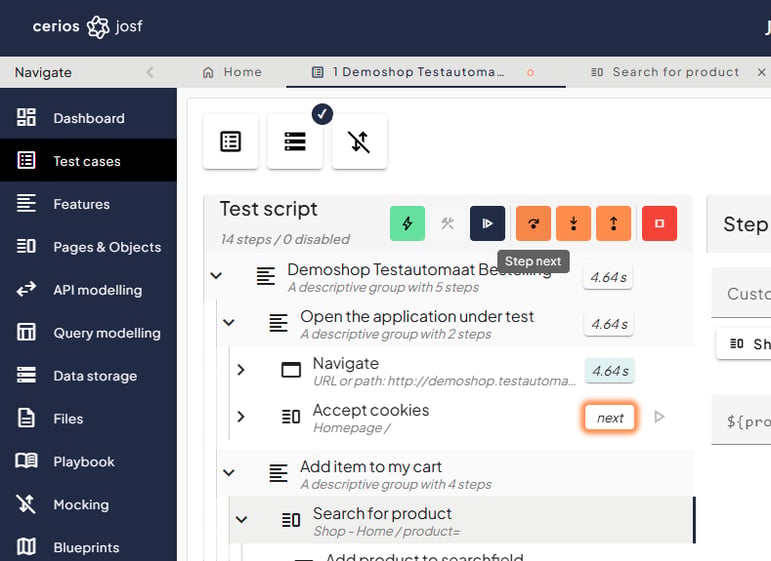This screenshot has height=561, width=771.
Task: Switch to the Home tab
Action: pos(232,72)
